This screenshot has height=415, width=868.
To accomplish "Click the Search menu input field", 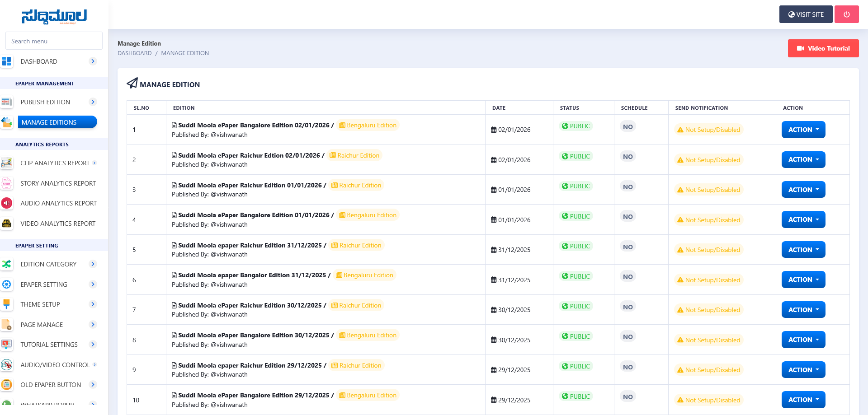I will click(x=54, y=41).
